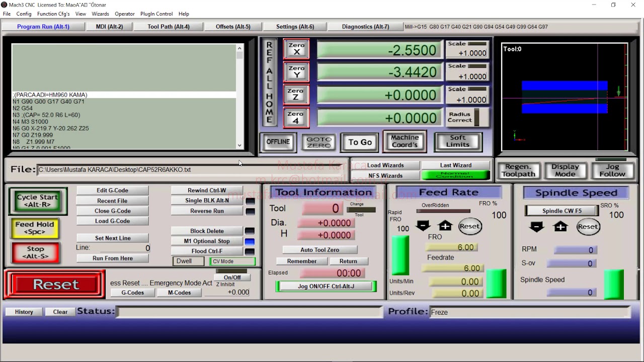Raise feed rate override with plus button
This screenshot has height=362, width=644.
coord(445,226)
